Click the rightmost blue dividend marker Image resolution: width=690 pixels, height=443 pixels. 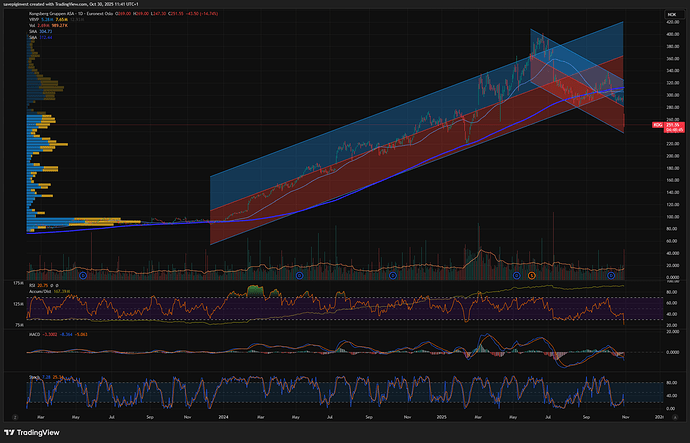coord(611,274)
